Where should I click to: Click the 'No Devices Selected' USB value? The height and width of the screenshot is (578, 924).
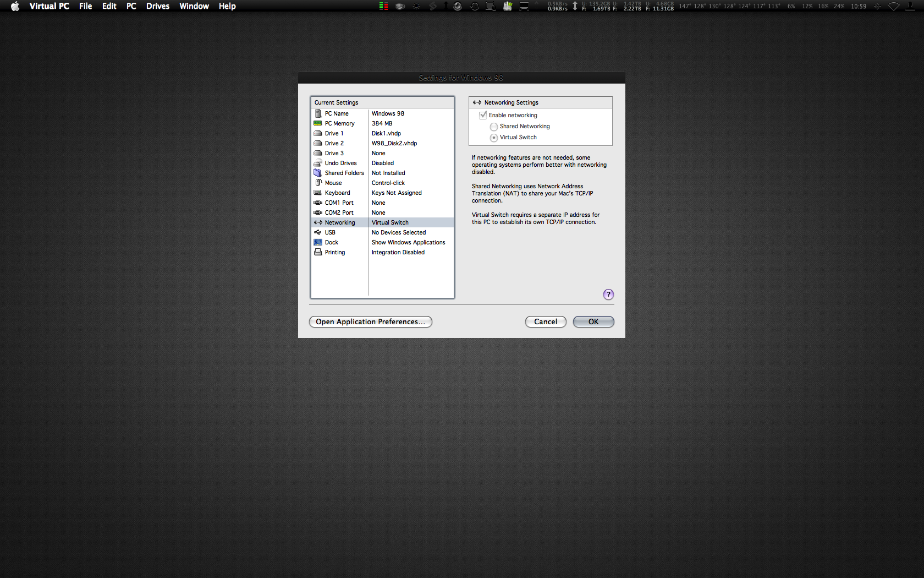tap(399, 232)
